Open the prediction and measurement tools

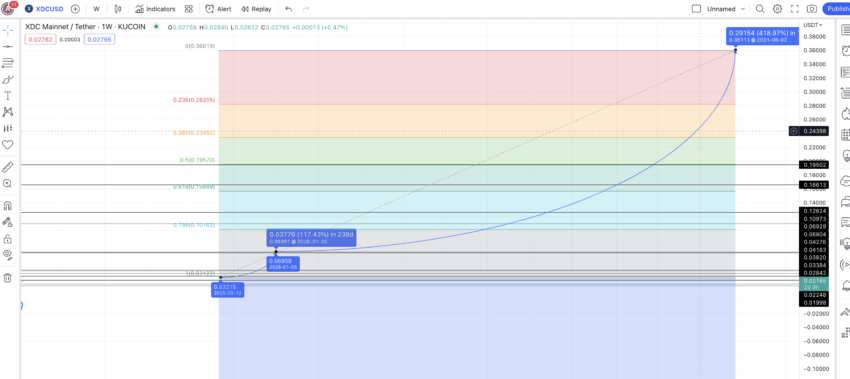pyautogui.click(x=8, y=129)
